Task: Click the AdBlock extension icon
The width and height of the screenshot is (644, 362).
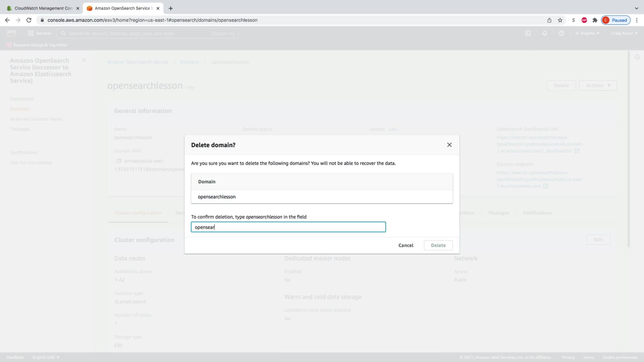Action: point(584,20)
